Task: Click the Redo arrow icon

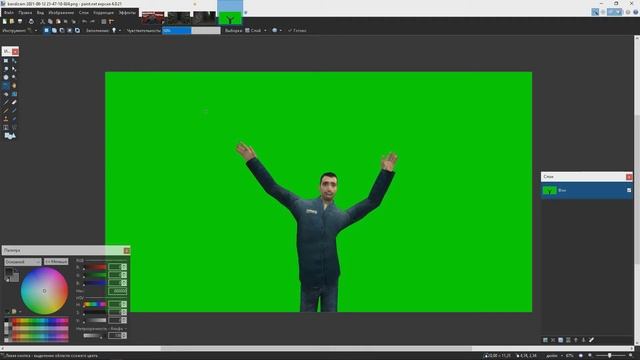Action: [92, 21]
